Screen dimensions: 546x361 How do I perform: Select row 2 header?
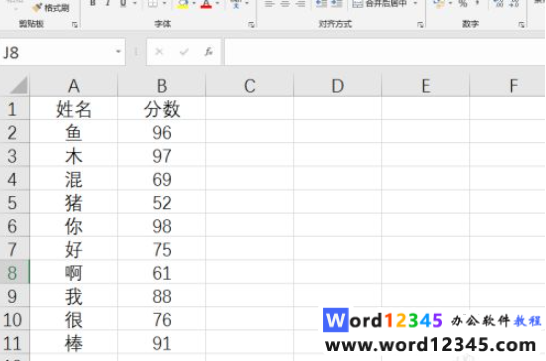click(x=14, y=132)
